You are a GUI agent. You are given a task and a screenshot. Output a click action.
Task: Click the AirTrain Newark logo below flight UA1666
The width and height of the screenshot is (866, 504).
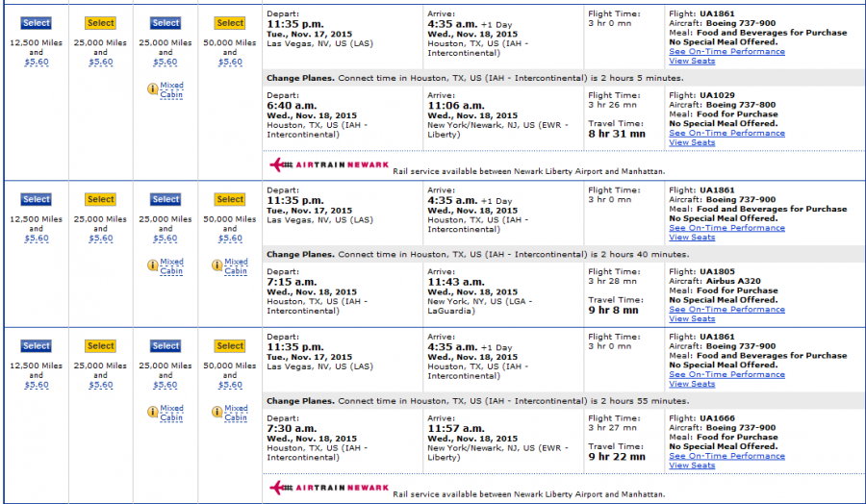point(329,488)
